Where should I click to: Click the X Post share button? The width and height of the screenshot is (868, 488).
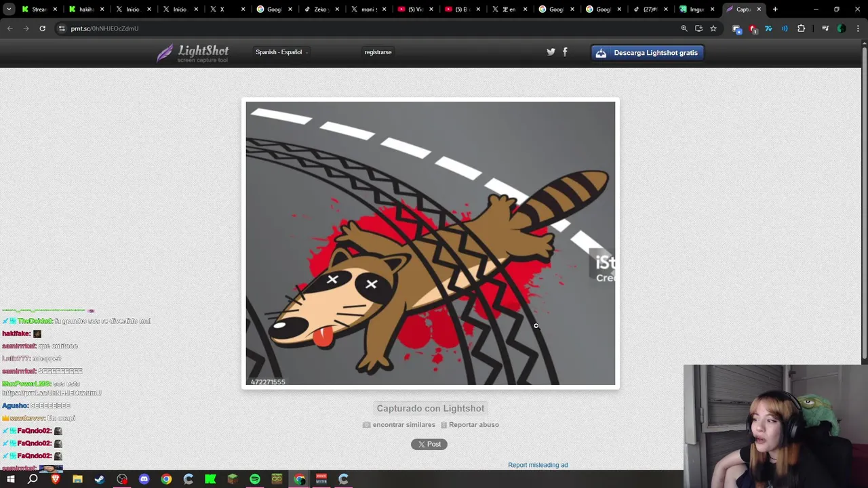pos(429,444)
